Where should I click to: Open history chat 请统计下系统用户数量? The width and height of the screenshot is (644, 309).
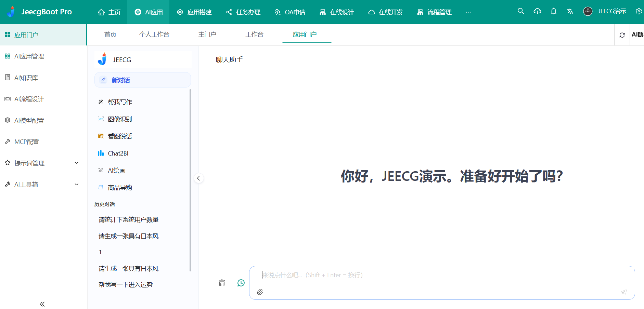pos(128,219)
